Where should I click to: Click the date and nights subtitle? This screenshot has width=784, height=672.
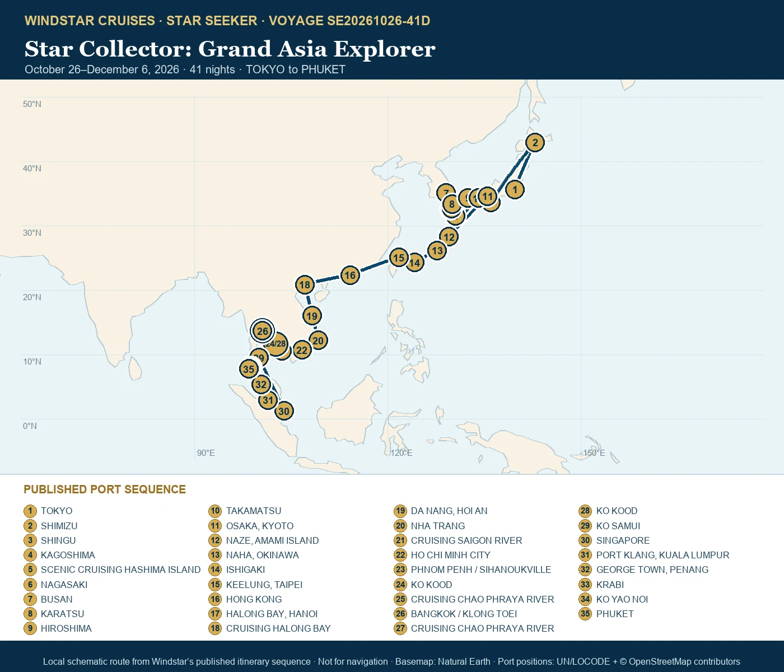(185, 69)
